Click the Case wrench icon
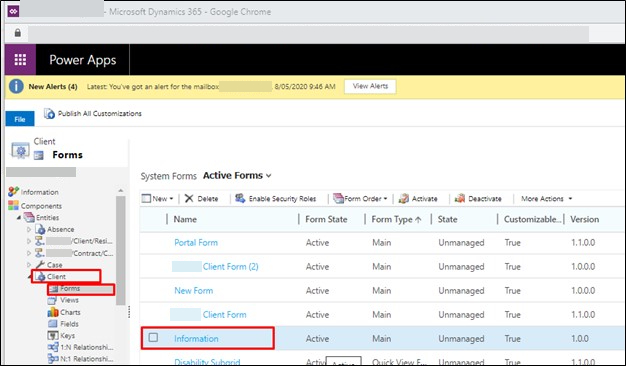Screen dimensions: 626x366 pyautogui.click(x=40, y=265)
